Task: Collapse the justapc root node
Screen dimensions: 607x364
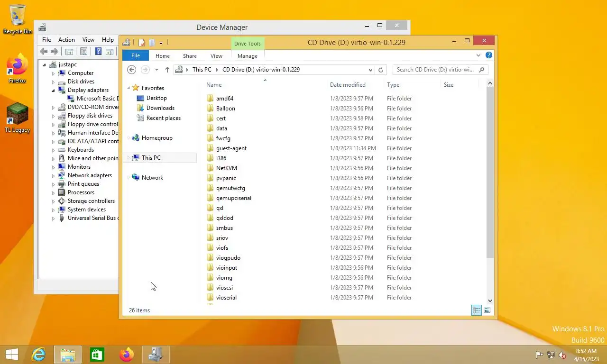Action: coord(45,65)
